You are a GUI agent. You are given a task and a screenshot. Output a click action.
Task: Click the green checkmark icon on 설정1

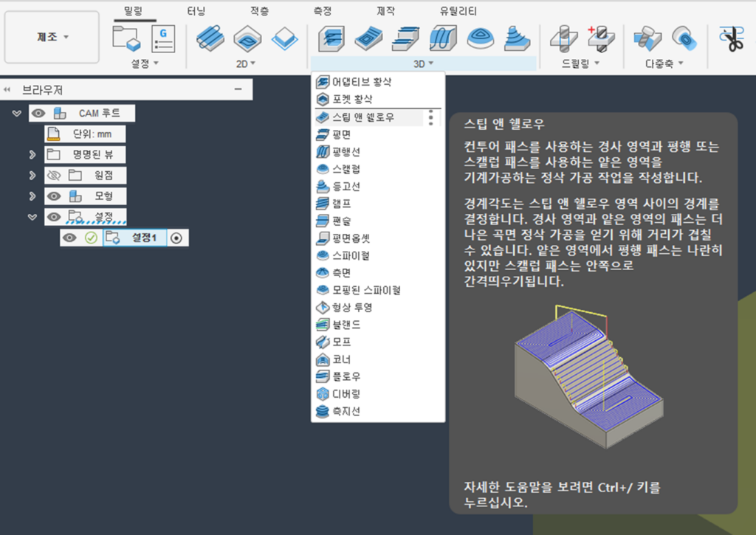point(91,238)
